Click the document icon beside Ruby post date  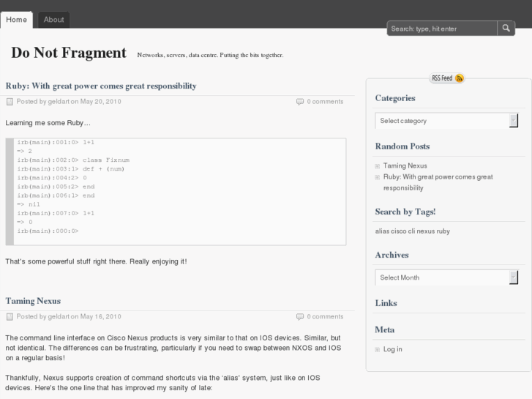10,102
